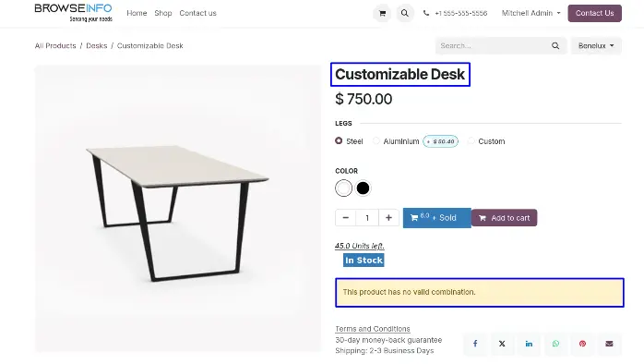Select the Custom legs option
The height and width of the screenshot is (364, 644).
tap(471, 140)
